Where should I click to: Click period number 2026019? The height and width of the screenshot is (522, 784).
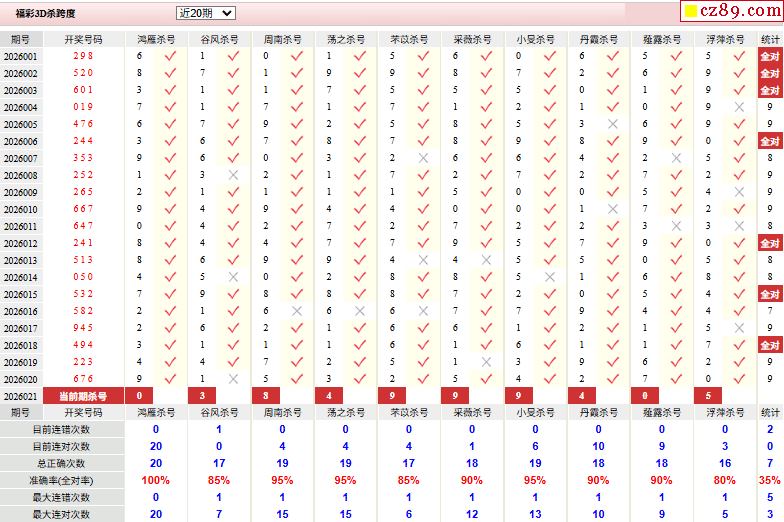click(x=20, y=362)
